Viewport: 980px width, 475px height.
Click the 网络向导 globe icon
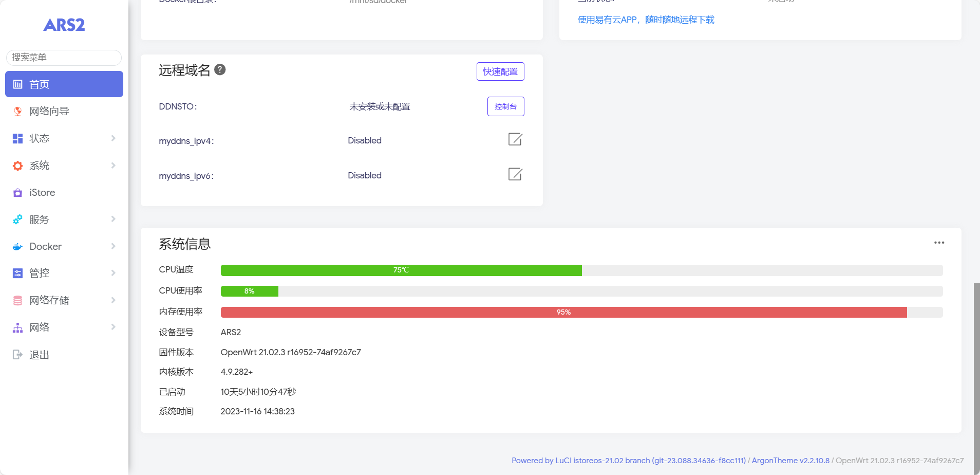(17, 111)
